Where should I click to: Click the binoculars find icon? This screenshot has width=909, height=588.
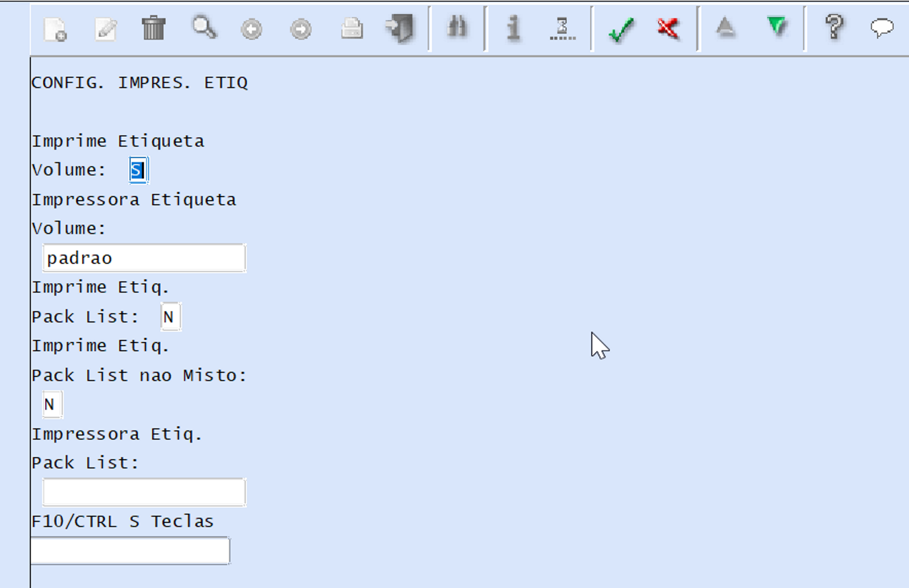pos(457,28)
